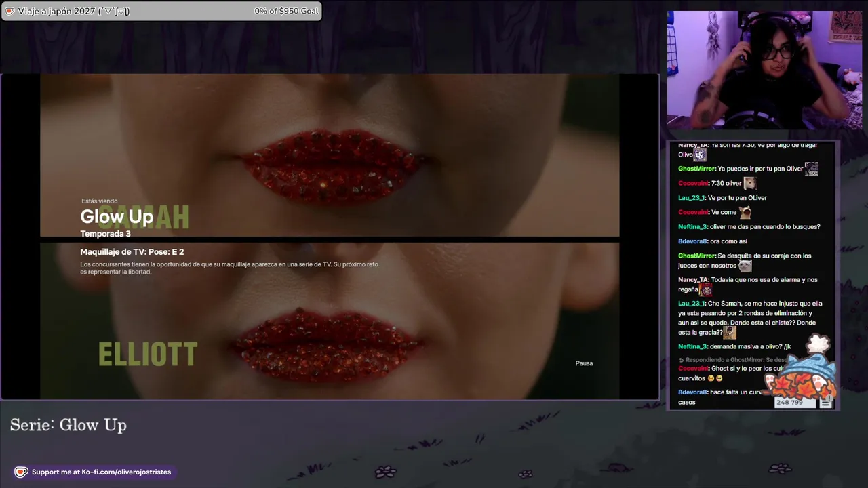Click the episode description starting 'Los concursantes tienen'
Image resolution: width=868 pixels, height=488 pixels.
tap(229, 268)
